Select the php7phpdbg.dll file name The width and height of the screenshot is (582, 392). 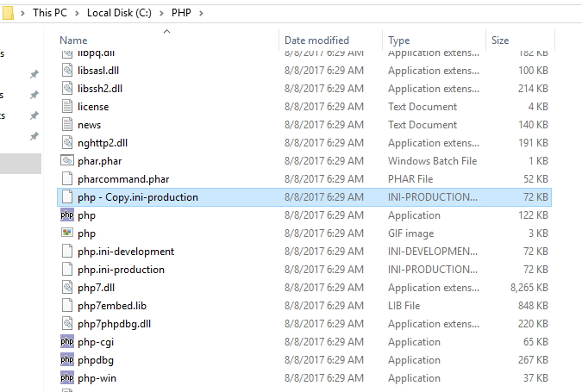point(115,324)
